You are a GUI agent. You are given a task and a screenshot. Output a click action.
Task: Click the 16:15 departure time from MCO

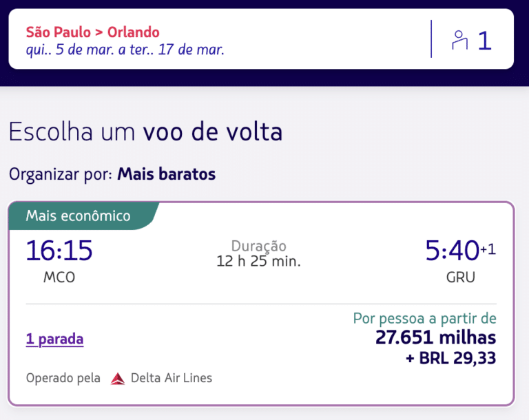tap(59, 251)
